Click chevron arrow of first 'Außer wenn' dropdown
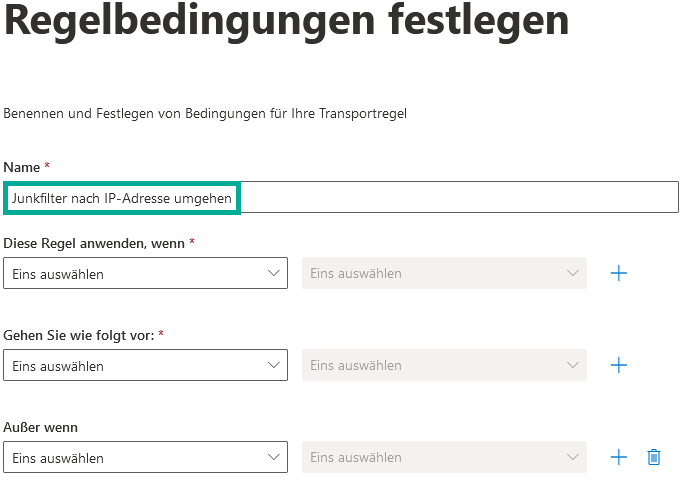Viewport: 681px width, 481px height. (274, 457)
